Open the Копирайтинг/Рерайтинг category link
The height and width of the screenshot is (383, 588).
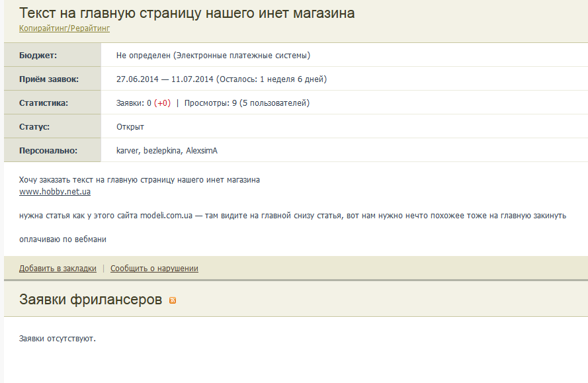(x=64, y=28)
